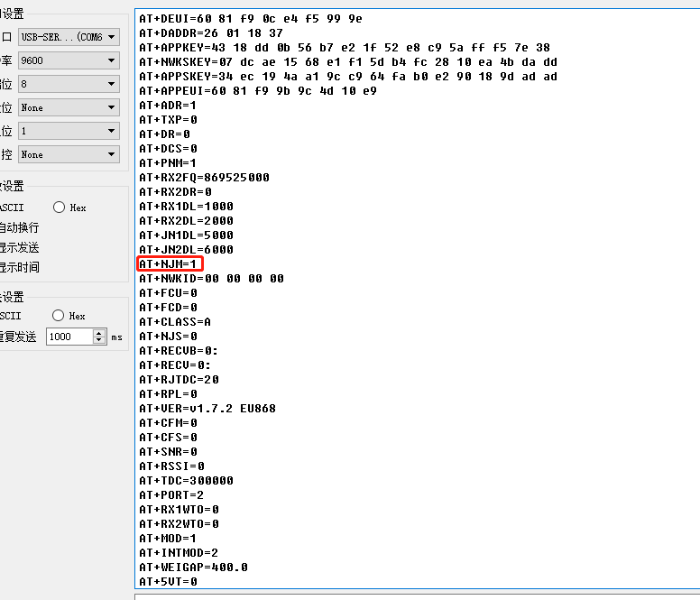Open the parity dropdown under the 8 field
Screen dimensions: 700x600
pos(69,107)
